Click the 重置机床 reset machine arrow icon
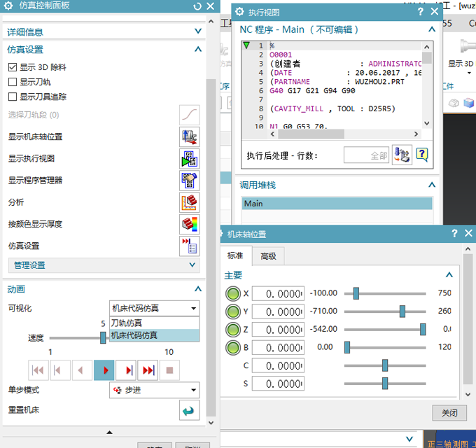476x448 pixels. click(189, 411)
